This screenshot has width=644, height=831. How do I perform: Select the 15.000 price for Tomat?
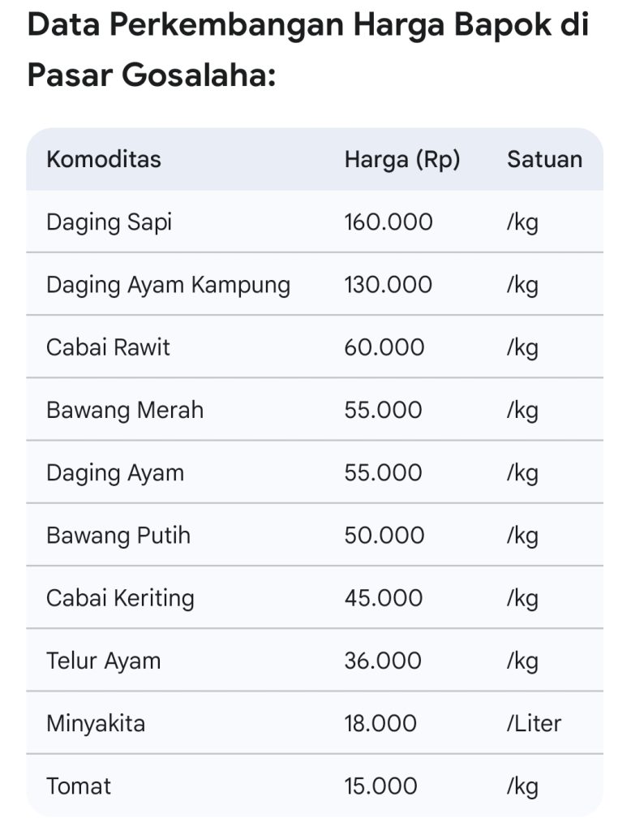click(x=381, y=786)
